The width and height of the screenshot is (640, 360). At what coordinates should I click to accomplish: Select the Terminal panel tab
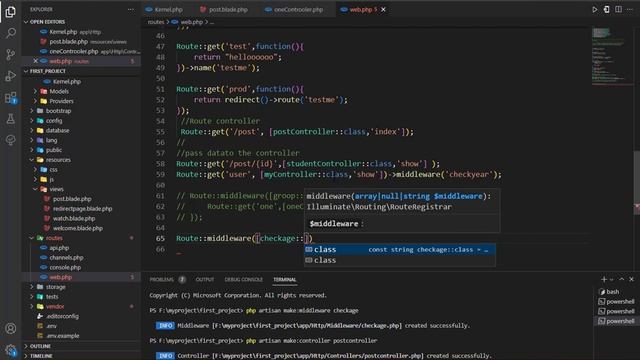click(x=284, y=280)
